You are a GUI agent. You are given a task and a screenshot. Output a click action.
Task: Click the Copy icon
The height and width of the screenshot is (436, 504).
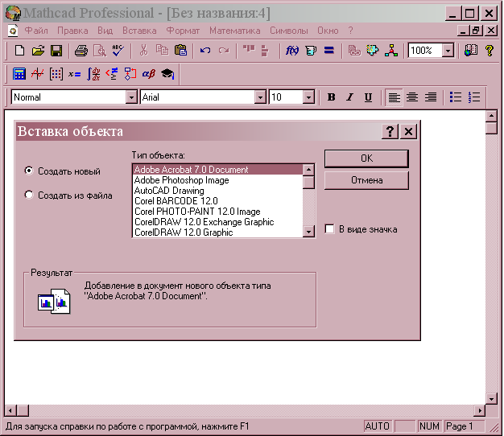162,51
